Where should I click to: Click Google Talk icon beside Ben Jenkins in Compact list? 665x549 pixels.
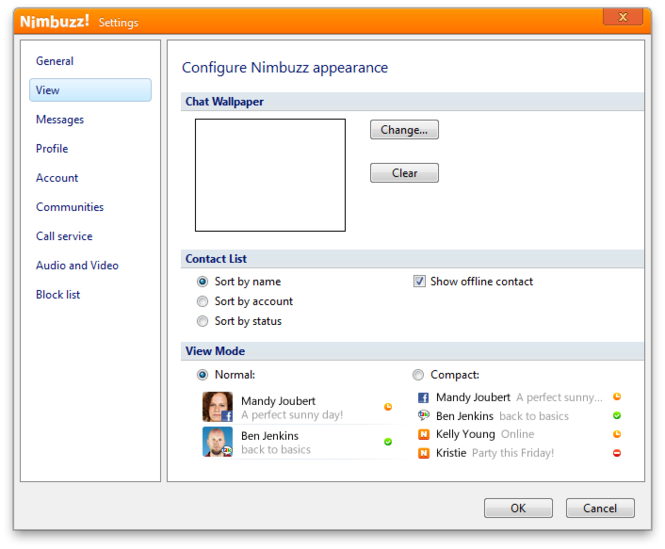pyautogui.click(x=424, y=416)
